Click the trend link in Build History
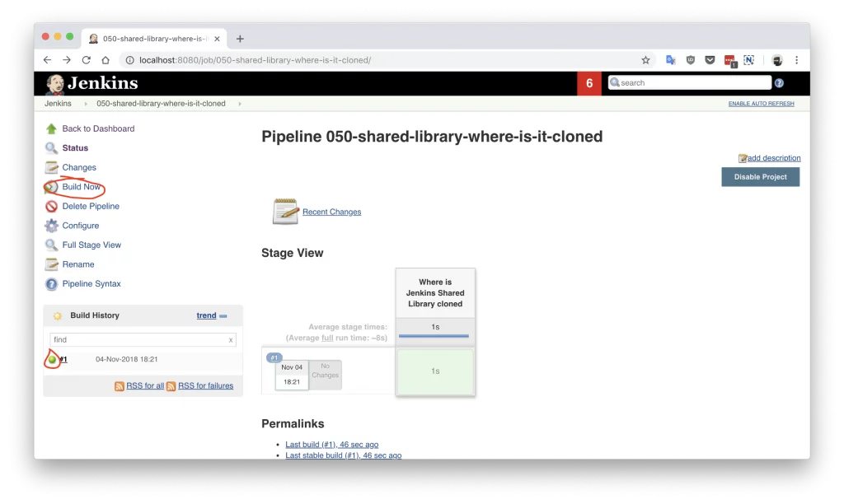 point(206,315)
